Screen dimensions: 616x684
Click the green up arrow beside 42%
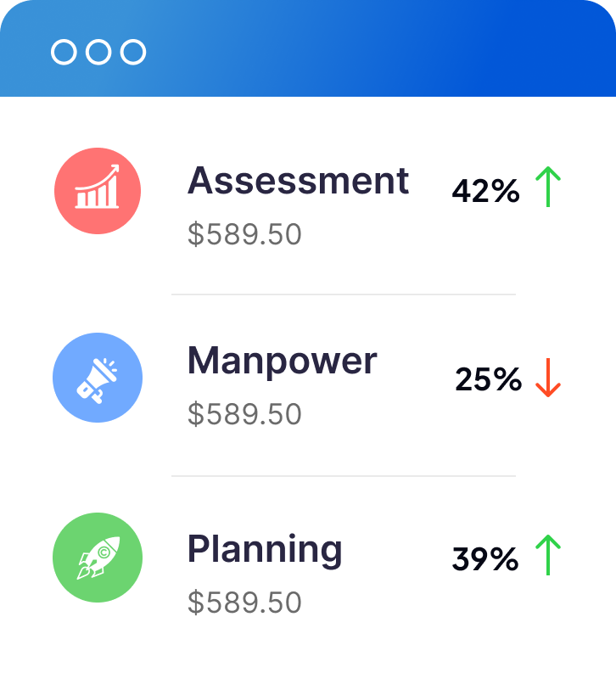tap(549, 188)
